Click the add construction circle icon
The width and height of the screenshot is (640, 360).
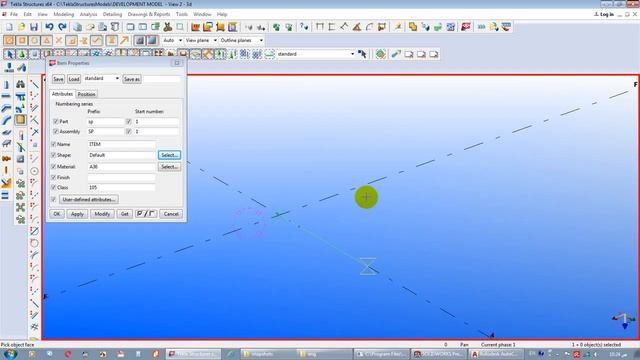[35, 171]
